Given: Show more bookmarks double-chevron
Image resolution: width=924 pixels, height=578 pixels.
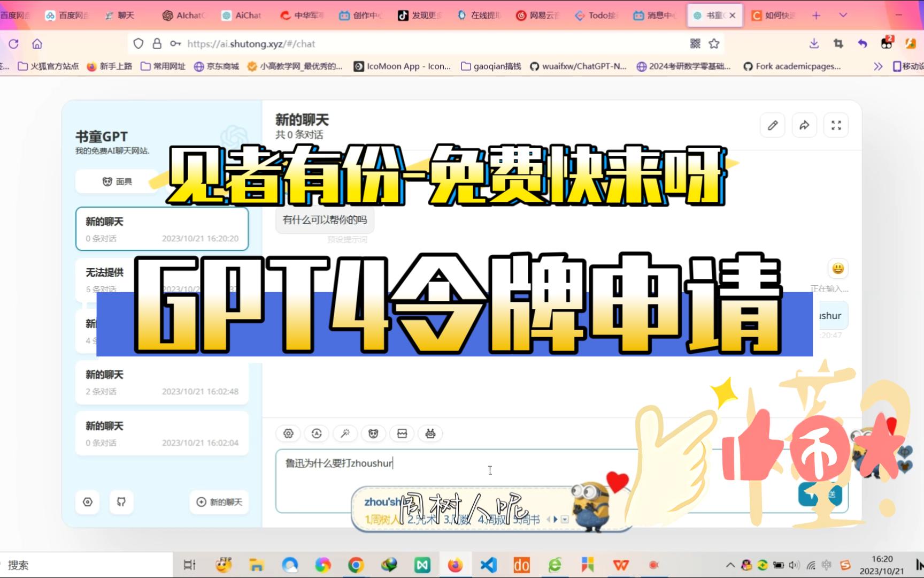Looking at the screenshot, I should coord(878,66).
